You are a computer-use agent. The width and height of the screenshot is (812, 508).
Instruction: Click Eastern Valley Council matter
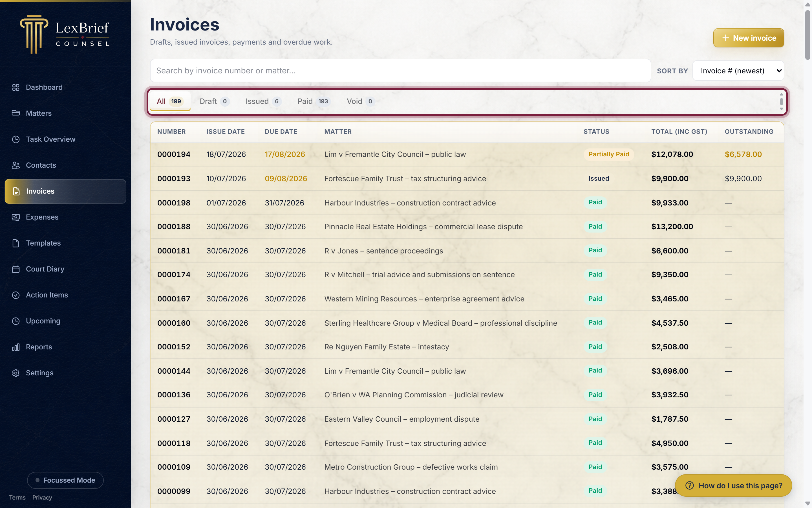pos(402,419)
